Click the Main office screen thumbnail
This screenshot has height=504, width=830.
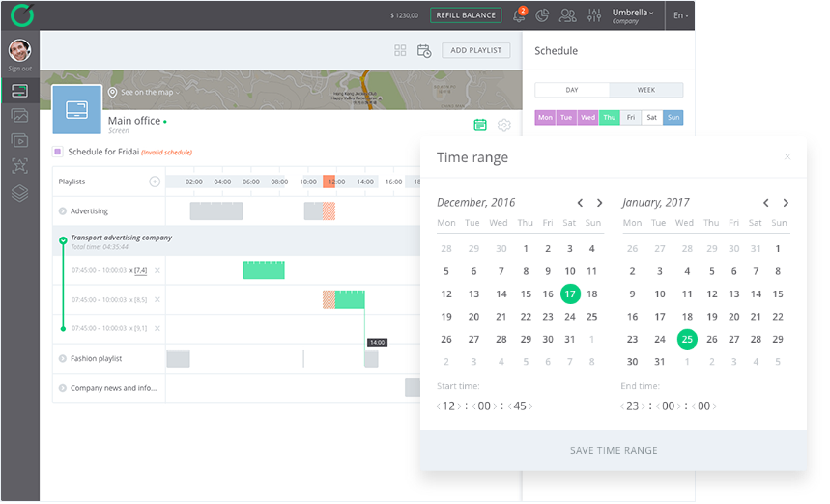click(x=76, y=109)
